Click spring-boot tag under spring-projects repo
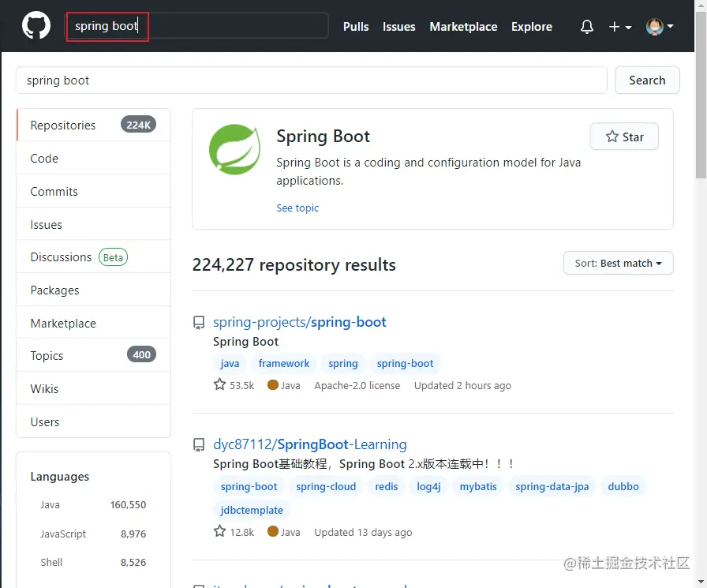 (x=405, y=363)
